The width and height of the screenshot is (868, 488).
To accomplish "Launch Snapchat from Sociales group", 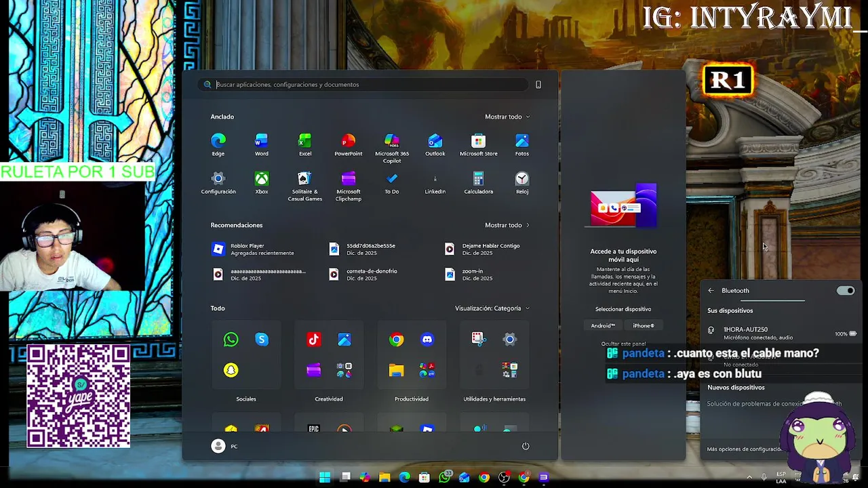I will point(231,370).
